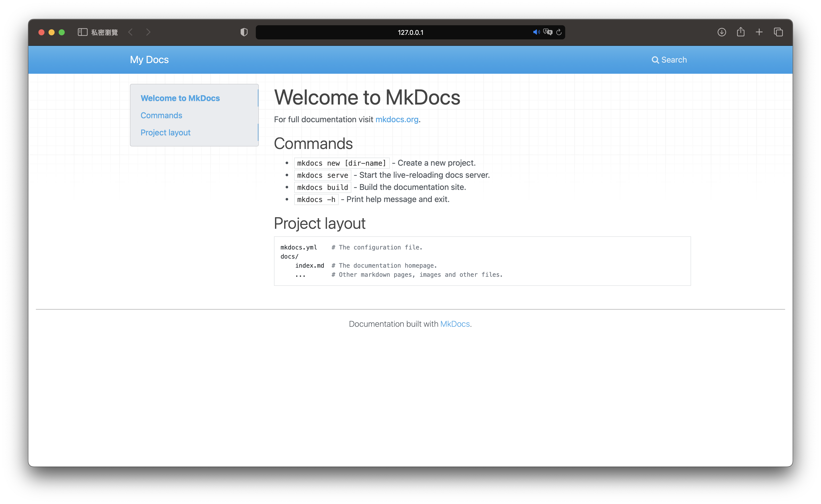The image size is (821, 504).
Task: Click the Private Browsing label (私密瀏覽)
Action: pyautogui.click(x=104, y=33)
